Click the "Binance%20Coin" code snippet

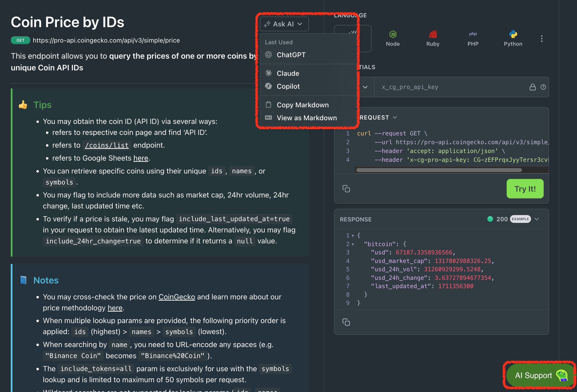[173, 356]
